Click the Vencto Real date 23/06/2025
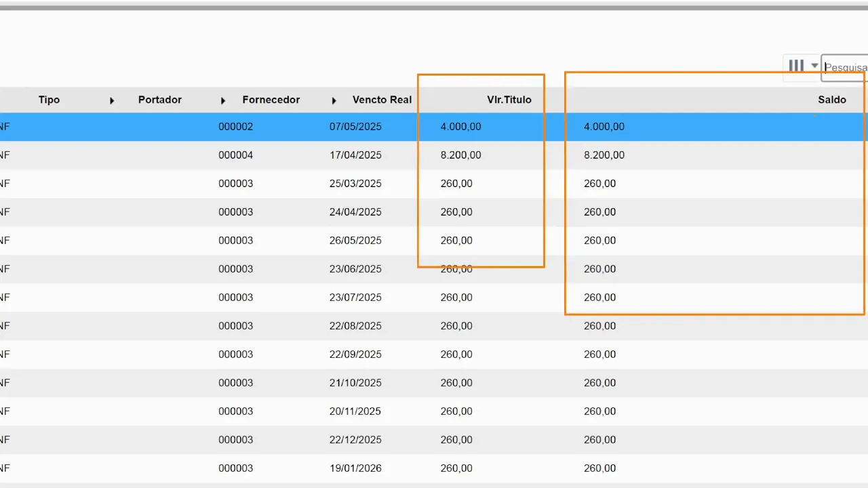Screen dimensions: 868x488 coord(355,269)
